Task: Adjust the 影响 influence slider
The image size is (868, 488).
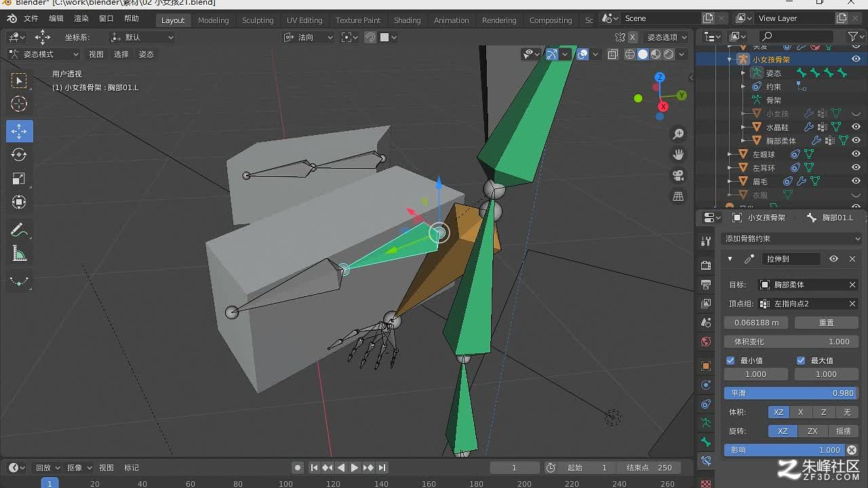Action: (x=785, y=450)
